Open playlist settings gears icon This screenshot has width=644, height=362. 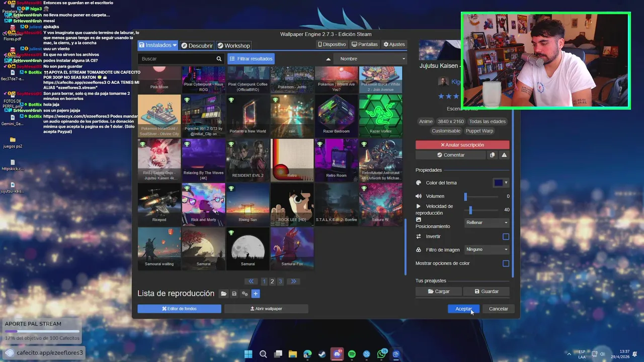[245, 294]
